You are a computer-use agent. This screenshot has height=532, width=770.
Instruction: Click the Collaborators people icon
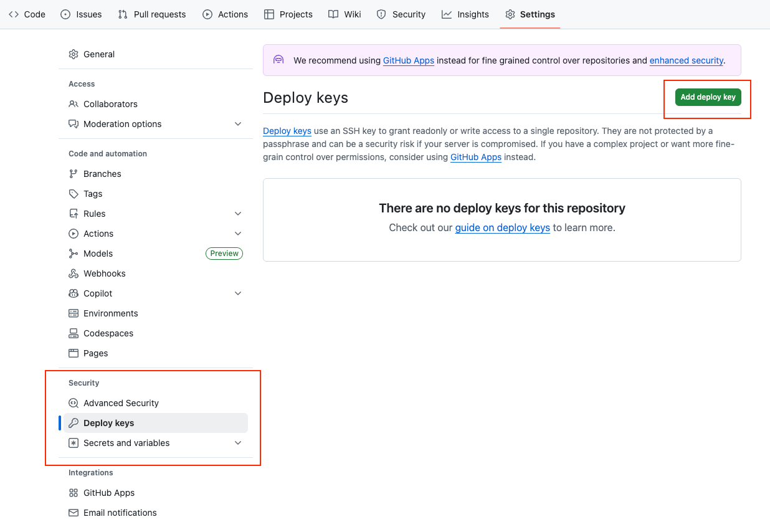click(x=74, y=104)
